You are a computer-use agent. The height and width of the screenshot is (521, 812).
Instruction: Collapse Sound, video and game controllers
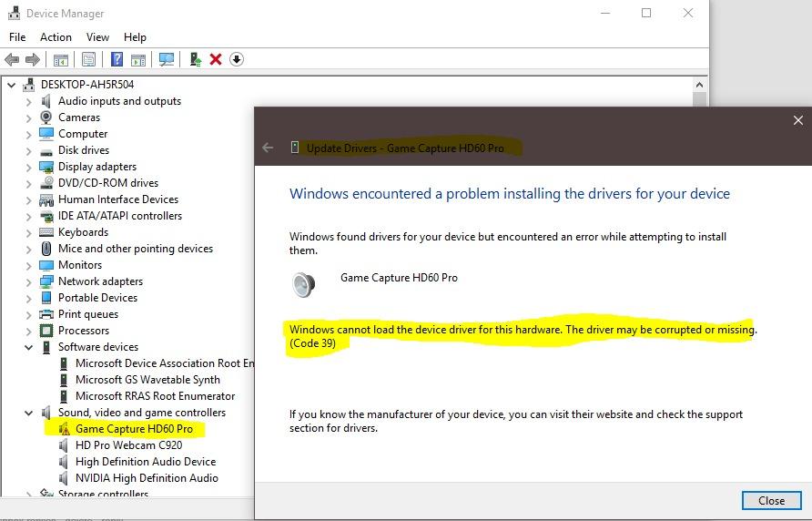pos(29,413)
